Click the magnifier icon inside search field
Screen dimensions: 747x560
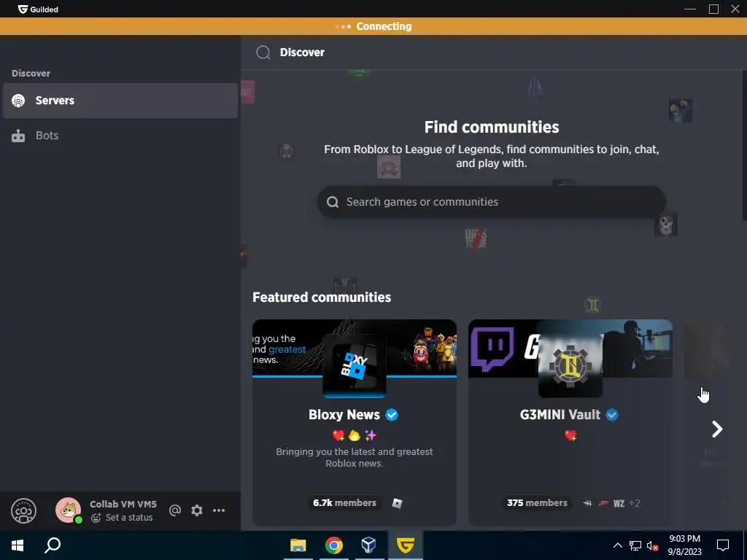pyautogui.click(x=333, y=202)
